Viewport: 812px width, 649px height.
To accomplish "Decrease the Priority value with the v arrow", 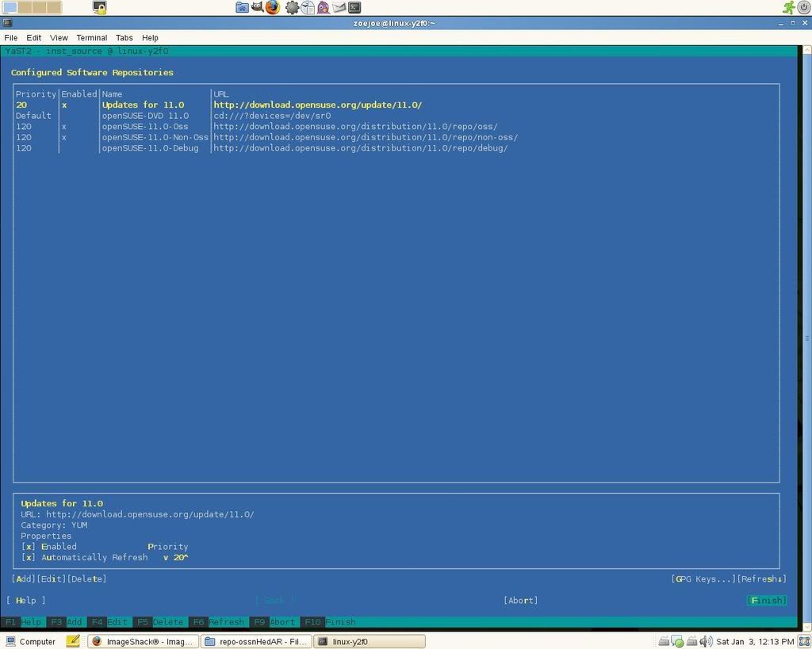I will click(166, 557).
